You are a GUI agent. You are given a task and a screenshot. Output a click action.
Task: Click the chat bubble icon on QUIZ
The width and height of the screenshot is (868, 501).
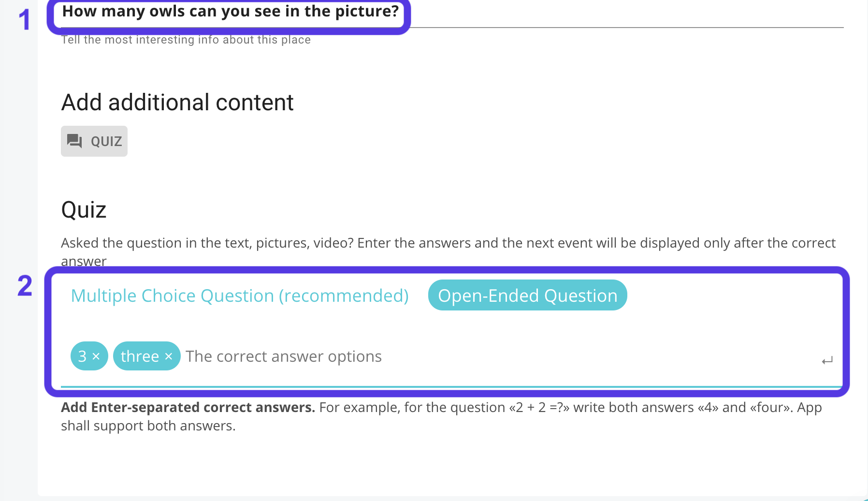point(74,141)
